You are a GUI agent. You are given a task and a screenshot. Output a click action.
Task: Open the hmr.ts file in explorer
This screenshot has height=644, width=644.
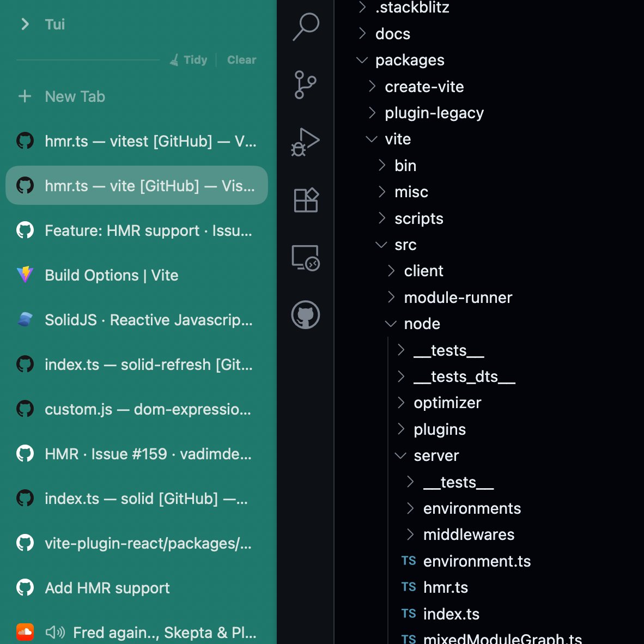(x=446, y=587)
